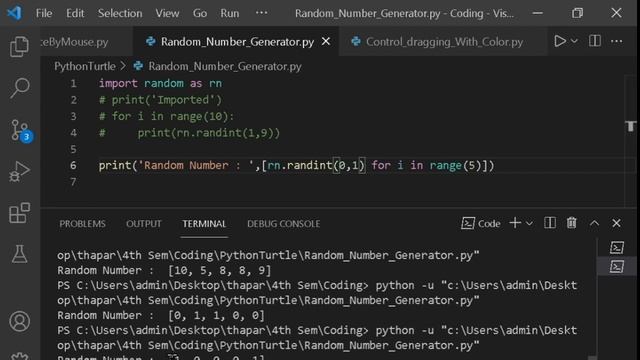Click the PythonTurtle breadcrumb folder

coord(85,66)
